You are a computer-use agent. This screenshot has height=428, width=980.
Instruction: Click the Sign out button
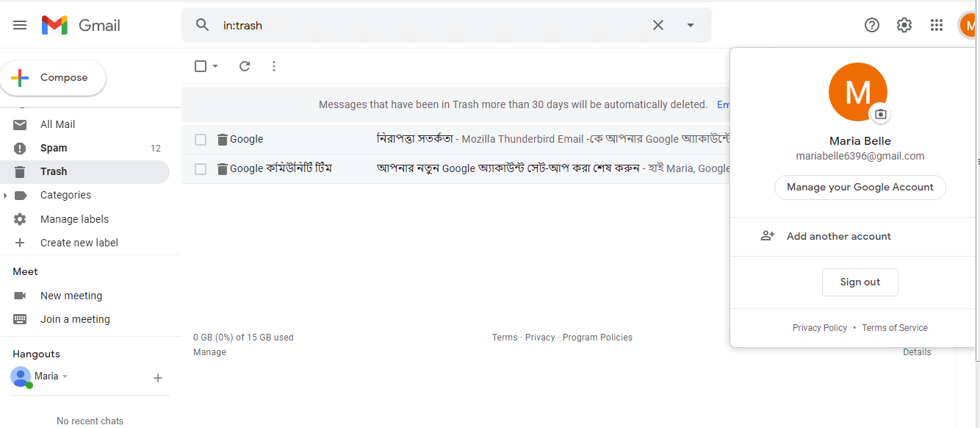[860, 282]
